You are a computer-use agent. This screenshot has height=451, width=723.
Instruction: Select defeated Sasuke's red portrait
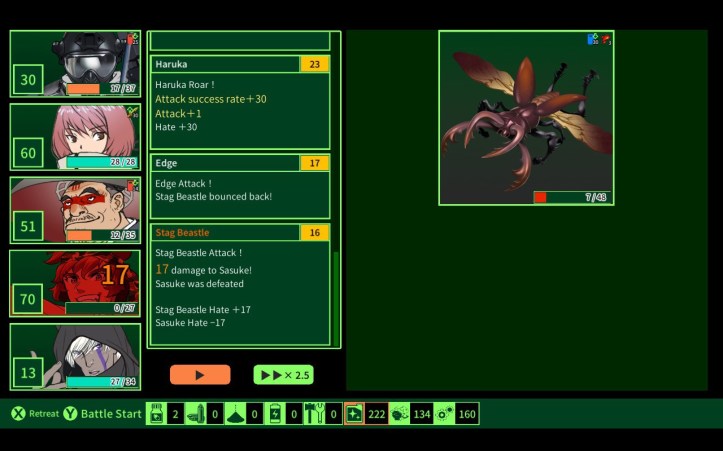point(76,283)
